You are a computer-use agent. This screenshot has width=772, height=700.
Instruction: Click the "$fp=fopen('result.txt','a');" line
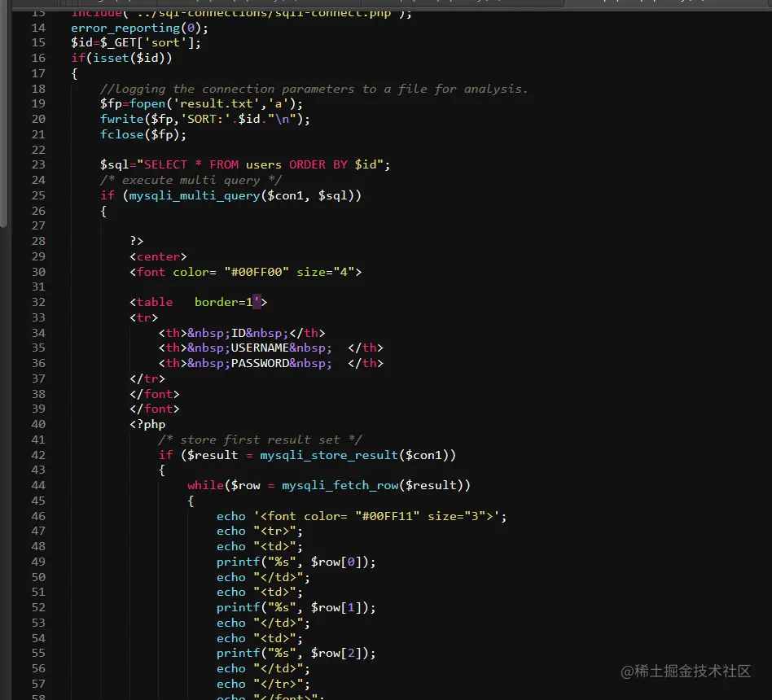(201, 104)
